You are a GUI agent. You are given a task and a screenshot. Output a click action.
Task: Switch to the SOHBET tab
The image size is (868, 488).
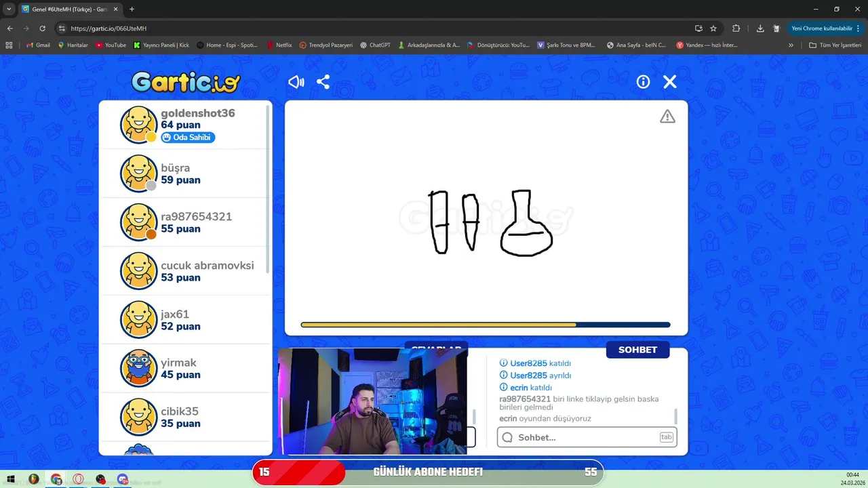[637, 350]
